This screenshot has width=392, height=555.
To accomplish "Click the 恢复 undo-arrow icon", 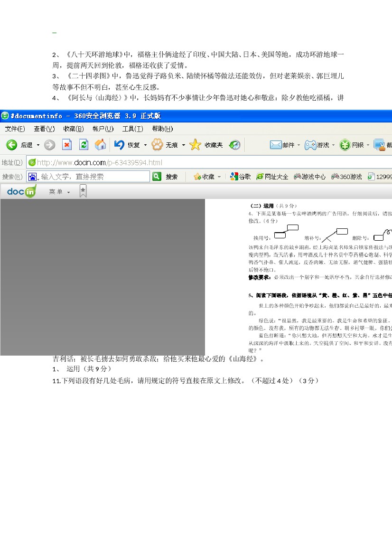I will tap(119, 144).
